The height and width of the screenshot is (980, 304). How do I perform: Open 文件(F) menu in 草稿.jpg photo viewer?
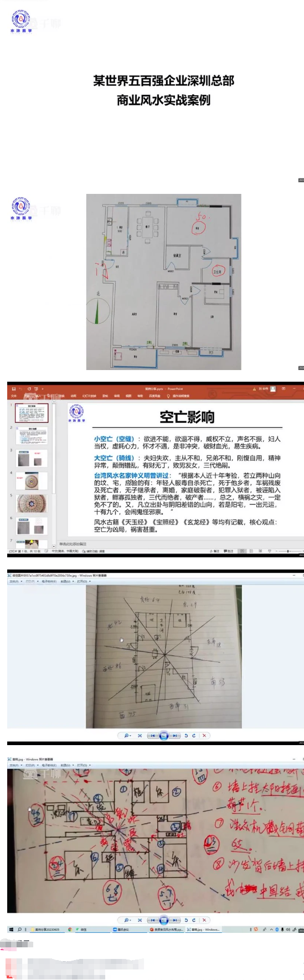(16, 765)
